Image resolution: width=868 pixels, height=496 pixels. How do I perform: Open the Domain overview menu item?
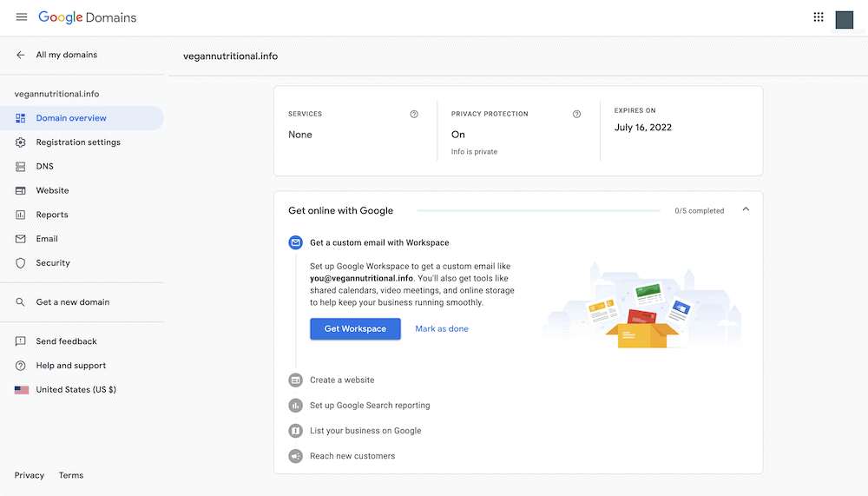point(82,118)
